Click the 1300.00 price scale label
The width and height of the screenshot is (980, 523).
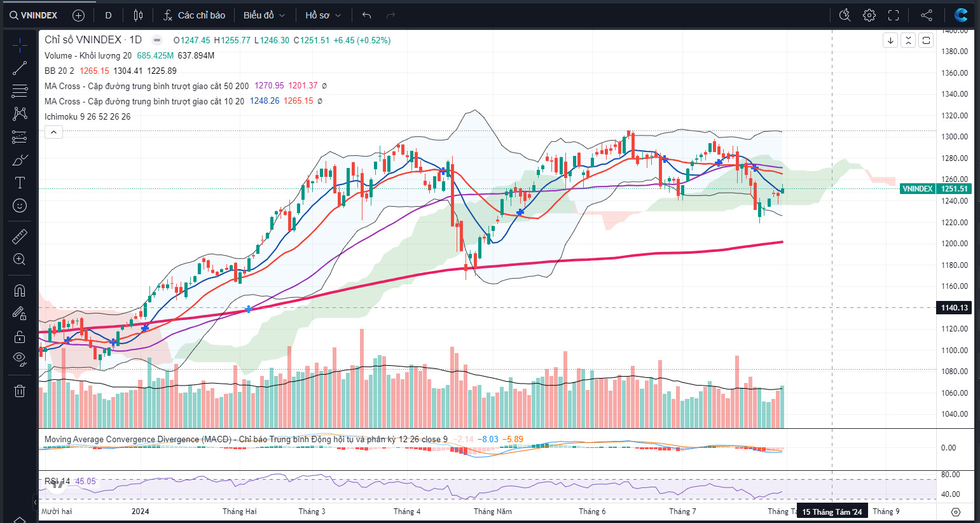coord(955,137)
